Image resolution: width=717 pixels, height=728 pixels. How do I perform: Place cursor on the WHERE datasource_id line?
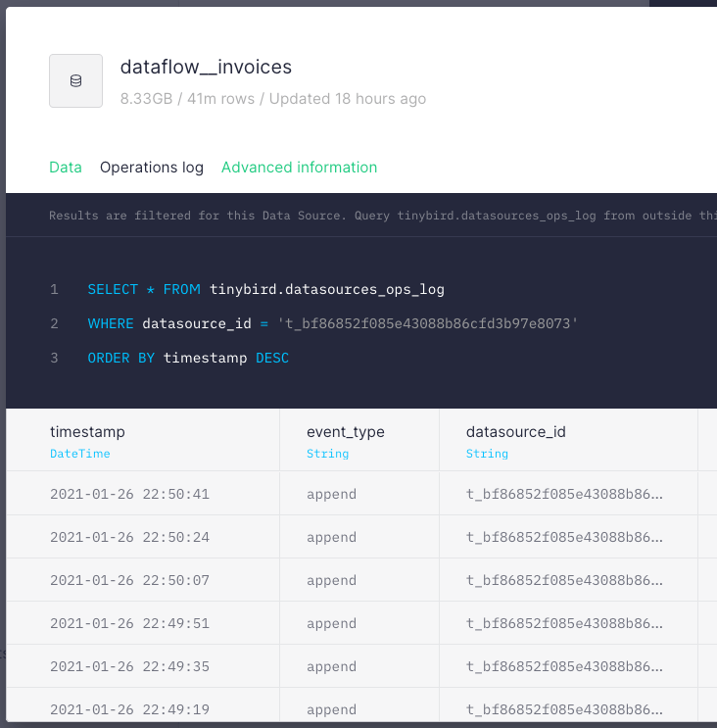click(x=333, y=323)
